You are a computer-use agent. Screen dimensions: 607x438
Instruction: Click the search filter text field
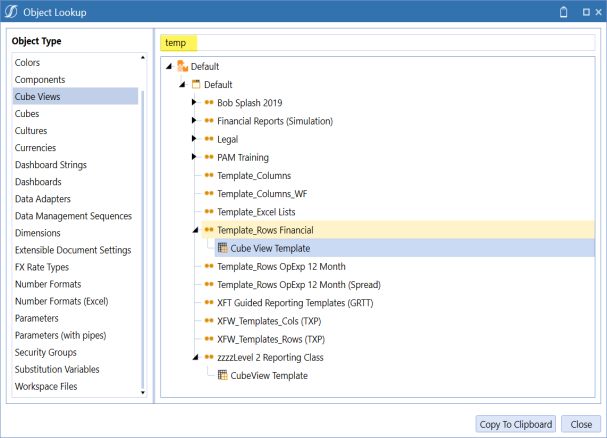380,43
